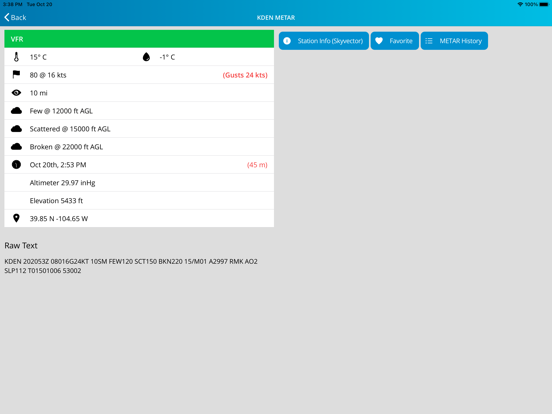Click cloud icon beside Broken @ 22000 ft

(16, 146)
